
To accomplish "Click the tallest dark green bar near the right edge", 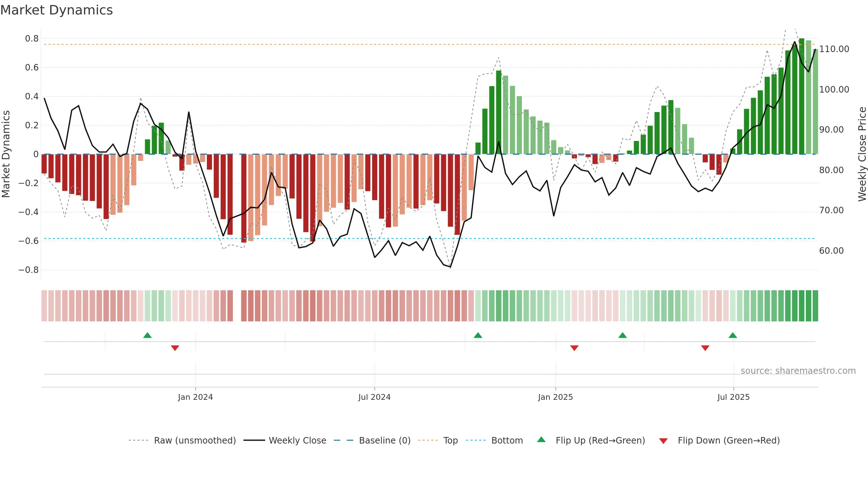I will (x=802, y=96).
